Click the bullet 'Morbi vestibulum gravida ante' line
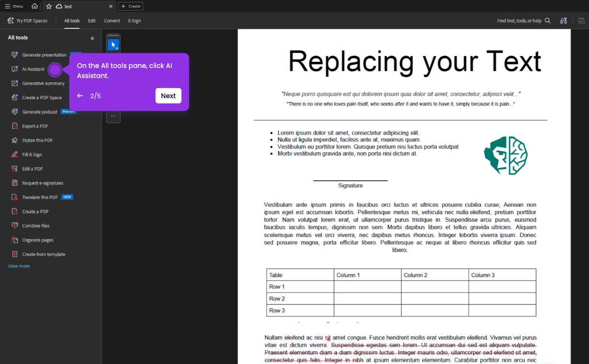589x364 pixels. [x=347, y=154]
